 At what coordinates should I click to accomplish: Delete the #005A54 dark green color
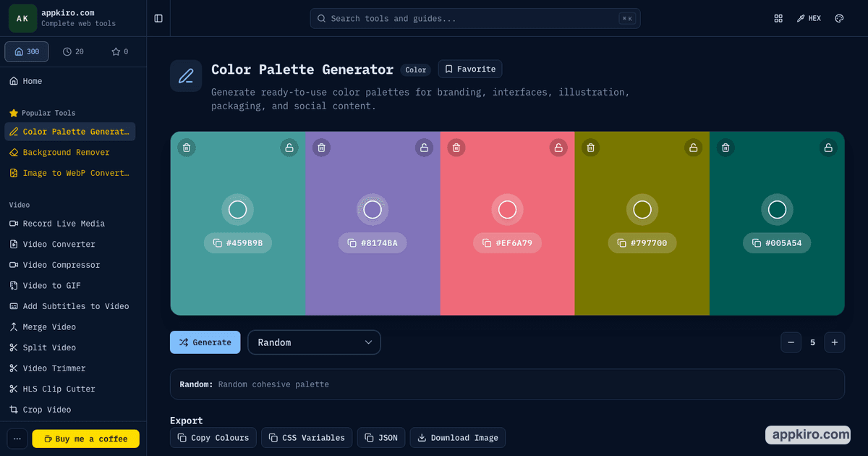[726, 148]
